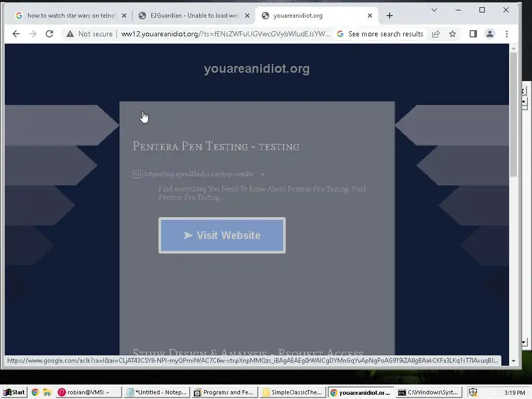Image resolution: width=532 pixels, height=399 pixels.
Task: Click the 3:19 PM system clock
Action: pyautogui.click(x=515, y=393)
